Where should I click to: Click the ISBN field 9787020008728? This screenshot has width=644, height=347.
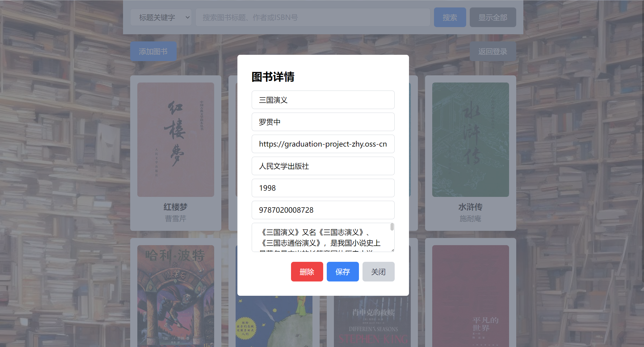pos(323,210)
